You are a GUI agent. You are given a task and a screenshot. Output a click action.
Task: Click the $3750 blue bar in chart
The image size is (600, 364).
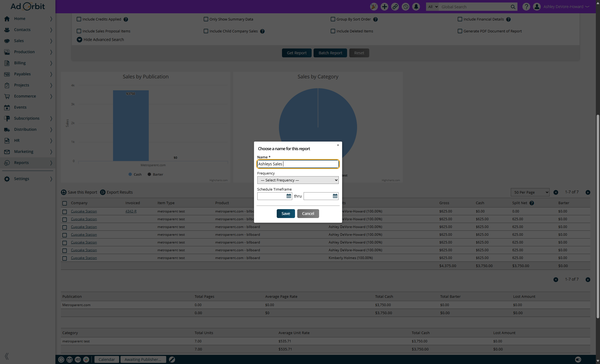(x=131, y=126)
